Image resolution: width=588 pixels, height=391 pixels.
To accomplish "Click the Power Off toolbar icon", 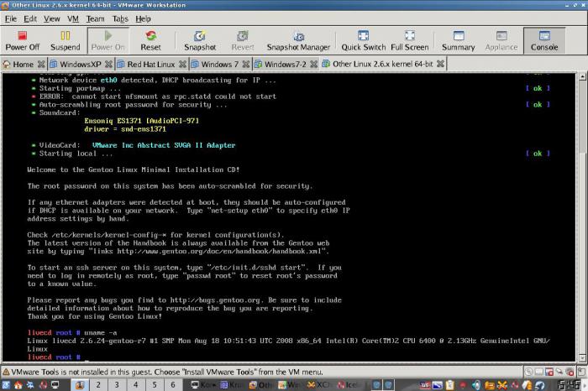I will pyautogui.click(x=22, y=40).
